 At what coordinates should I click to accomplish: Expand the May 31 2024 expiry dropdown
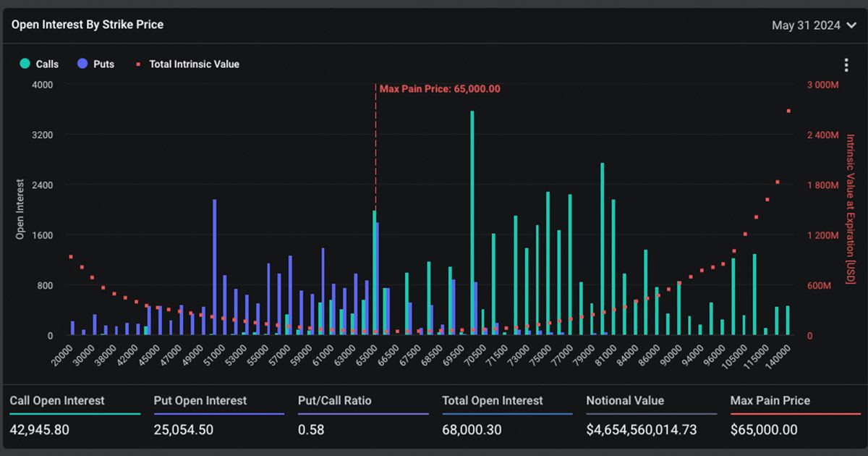click(806, 25)
